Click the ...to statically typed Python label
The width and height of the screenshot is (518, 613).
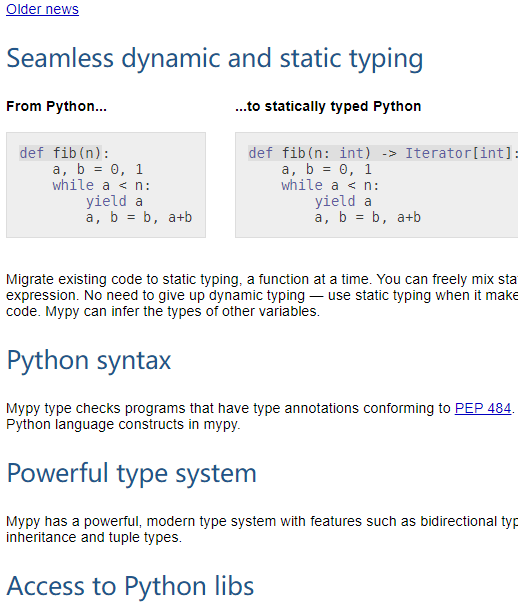(x=328, y=106)
